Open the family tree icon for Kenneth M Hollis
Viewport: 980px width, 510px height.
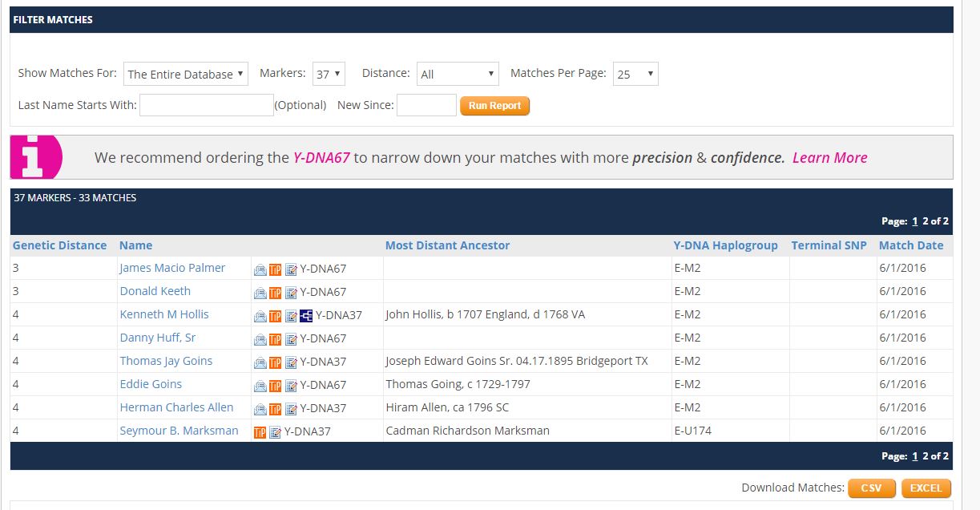pos(306,316)
